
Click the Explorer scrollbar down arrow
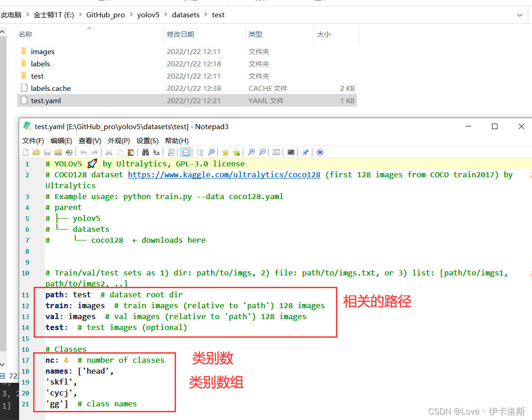pos(2,365)
